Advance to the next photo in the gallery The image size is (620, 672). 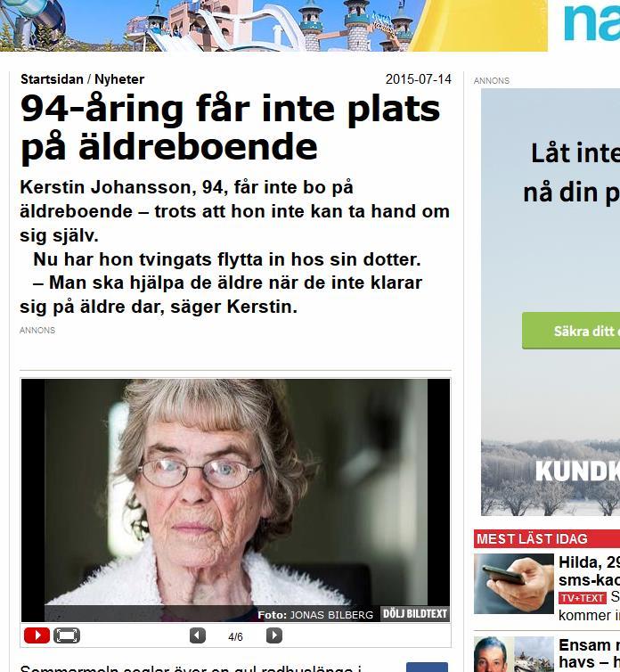(x=274, y=635)
